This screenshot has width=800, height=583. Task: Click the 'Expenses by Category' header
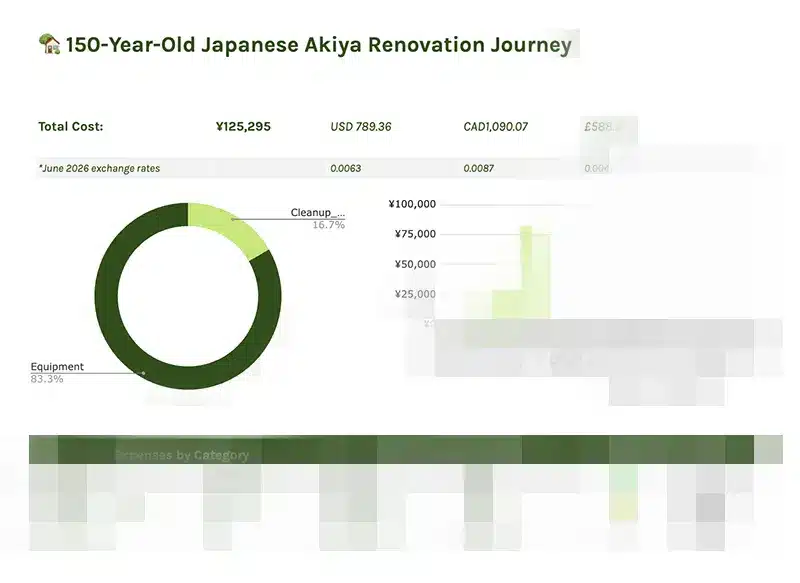(182, 455)
